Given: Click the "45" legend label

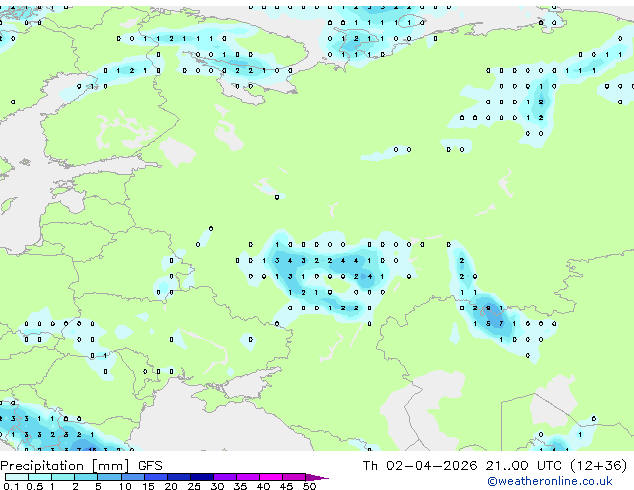Looking at the screenshot, I should click(x=286, y=486).
